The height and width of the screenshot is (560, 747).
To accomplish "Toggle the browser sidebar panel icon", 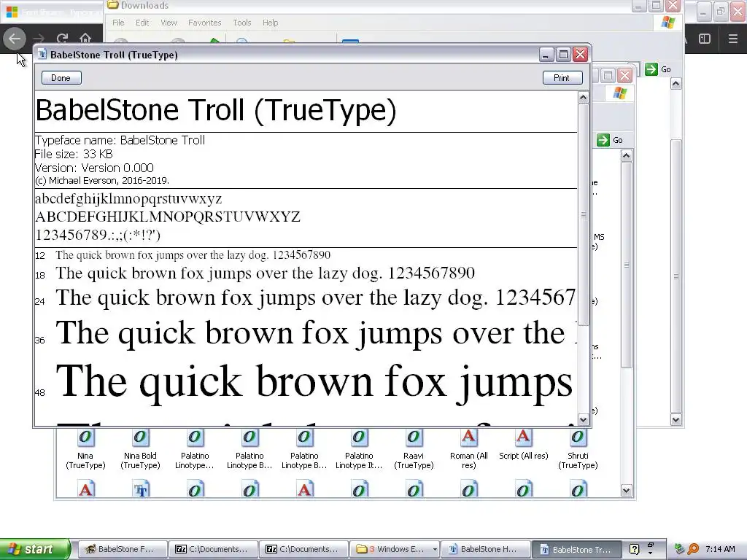I will tap(705, 39).
